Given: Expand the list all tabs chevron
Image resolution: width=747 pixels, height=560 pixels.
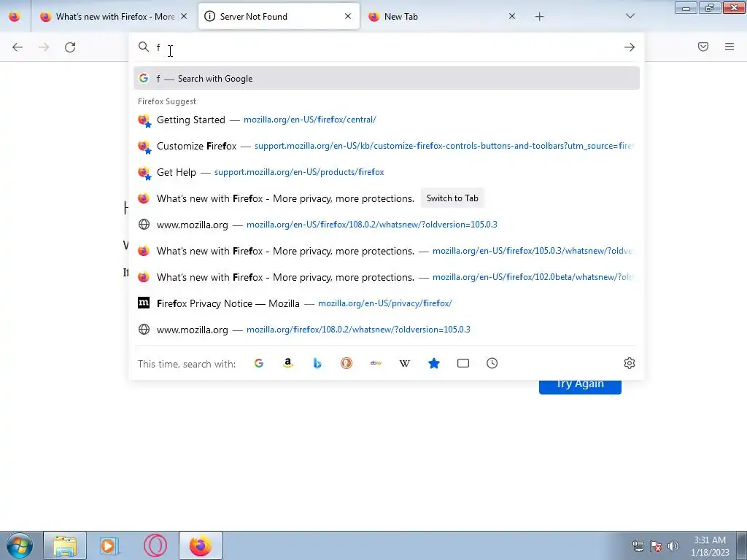Looking at the screenshot, I should [630, 16].
